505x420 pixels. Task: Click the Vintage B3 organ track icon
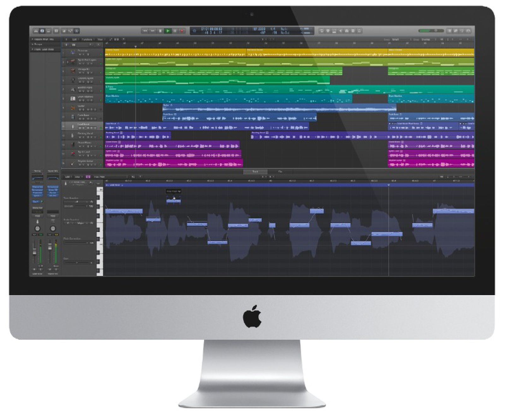coord(73,71)
